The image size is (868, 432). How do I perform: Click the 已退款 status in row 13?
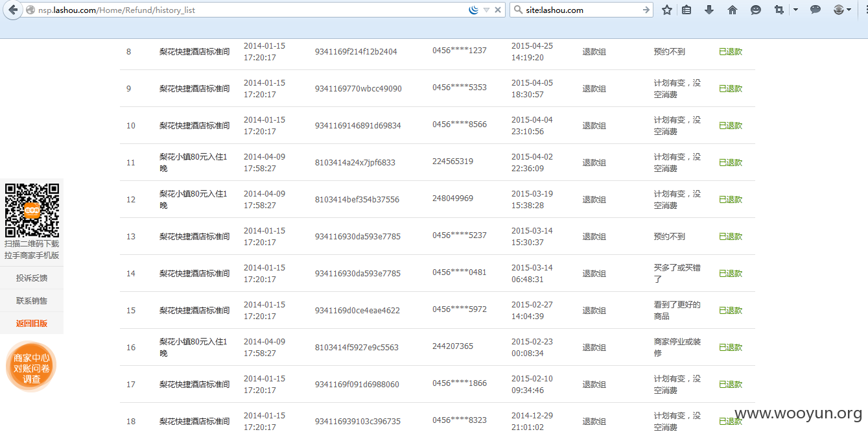731,236
